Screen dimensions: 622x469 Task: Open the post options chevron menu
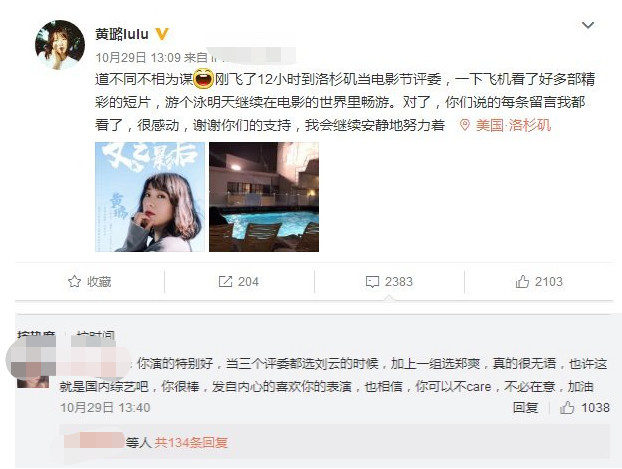coord(587,25)
